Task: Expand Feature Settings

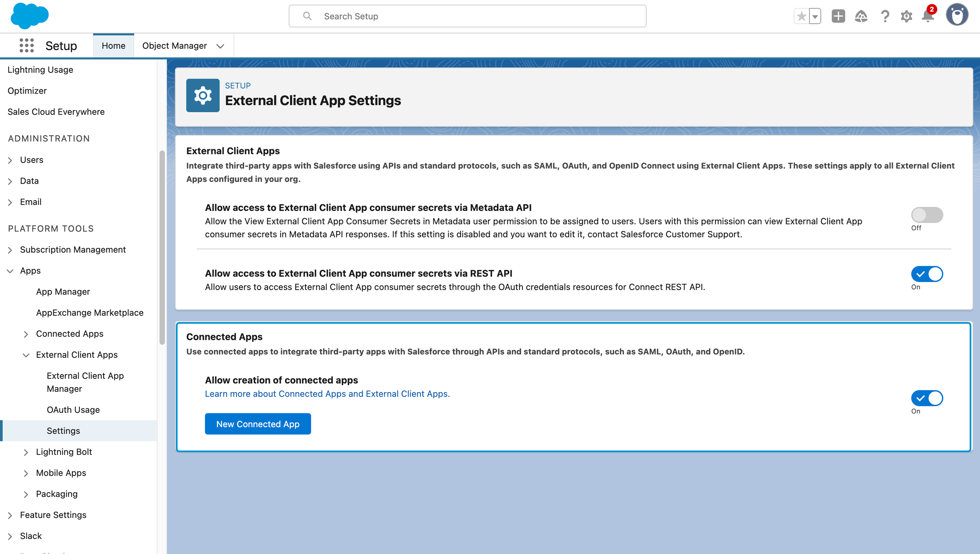Action: tap(10, 515)
